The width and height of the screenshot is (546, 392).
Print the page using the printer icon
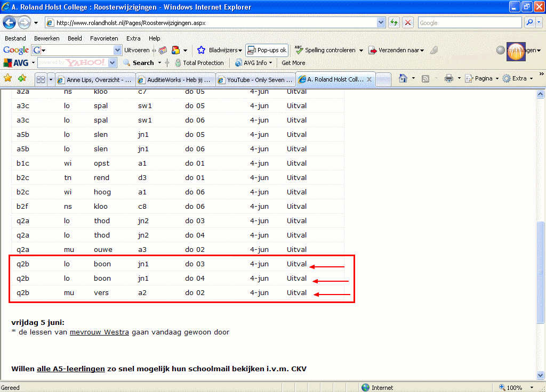(x=449, y=79)
